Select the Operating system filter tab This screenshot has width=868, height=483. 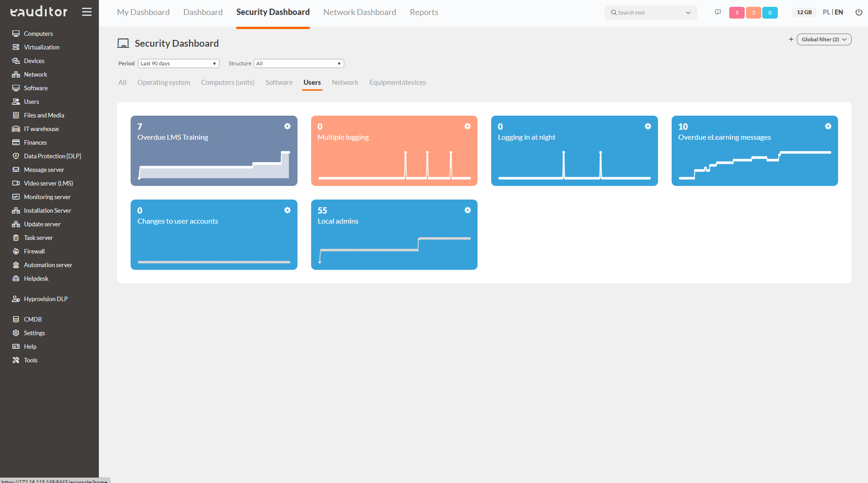tap(163, 83)
